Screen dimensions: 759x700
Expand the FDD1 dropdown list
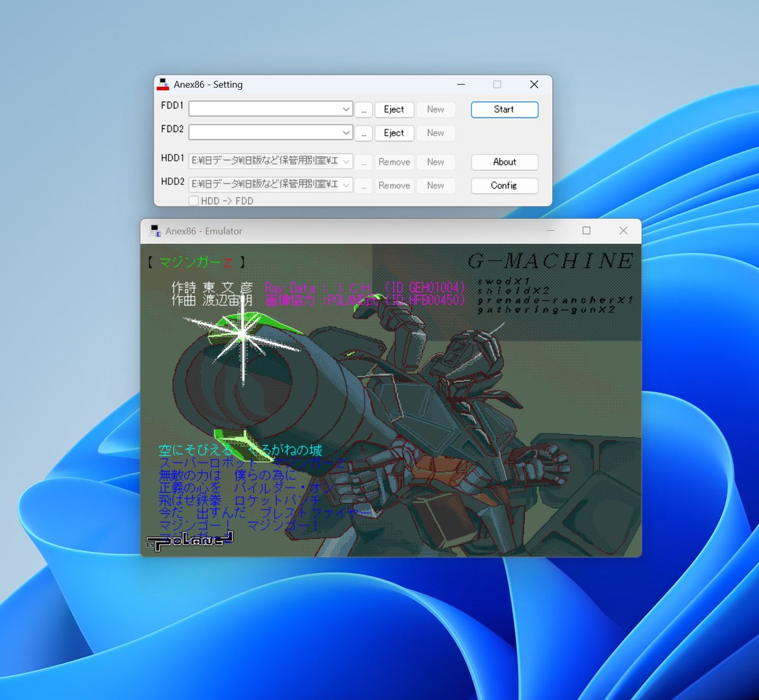(346, 109)
